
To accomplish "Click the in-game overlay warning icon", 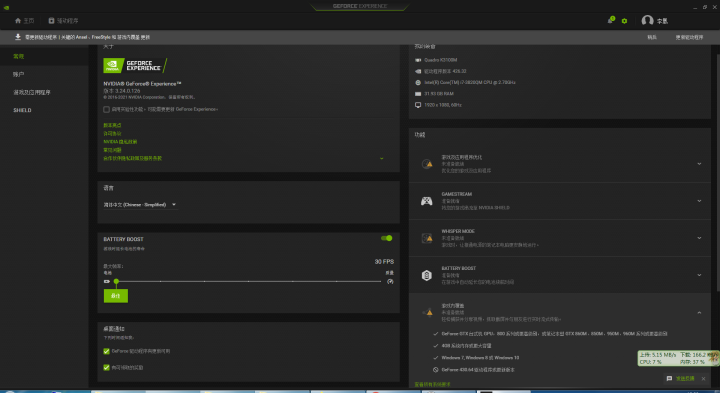I will coord(428,312).
